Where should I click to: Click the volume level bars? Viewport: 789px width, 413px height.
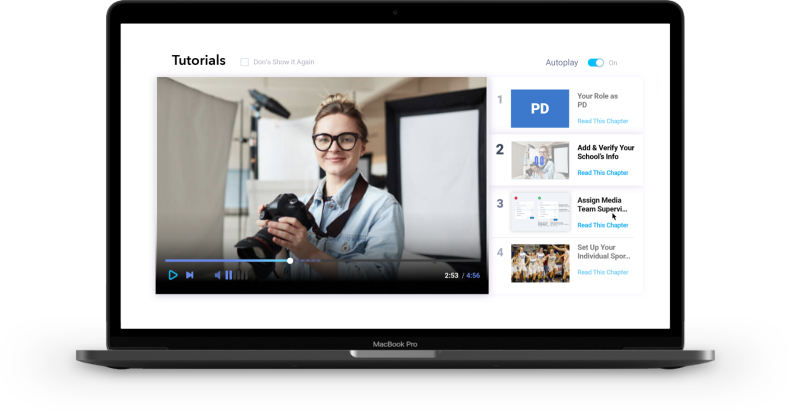click(x=234, y=275)
